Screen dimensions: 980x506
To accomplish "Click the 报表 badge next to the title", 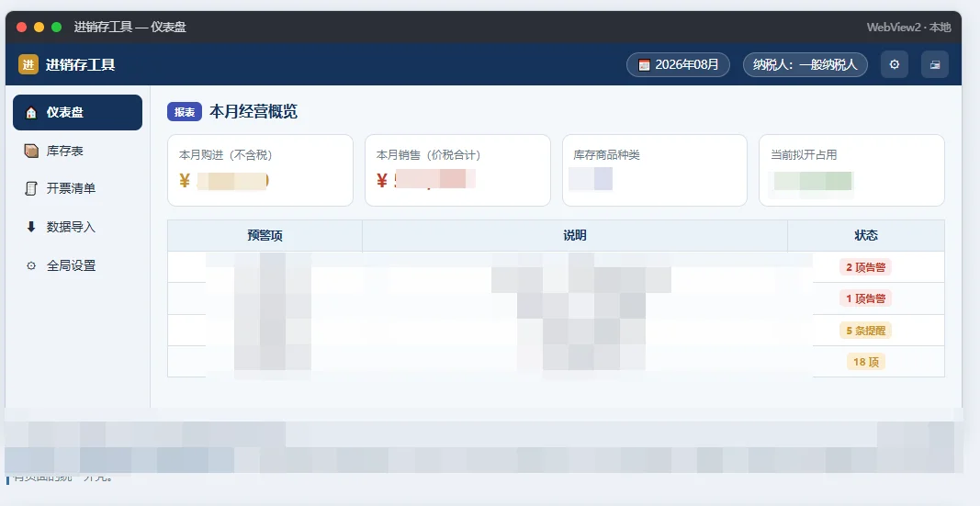I will [185, 112].
